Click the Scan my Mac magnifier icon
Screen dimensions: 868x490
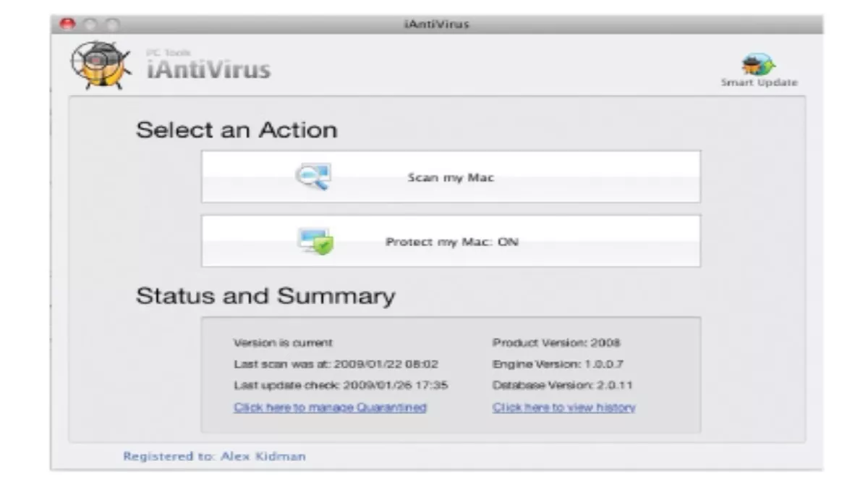point(314,176)
